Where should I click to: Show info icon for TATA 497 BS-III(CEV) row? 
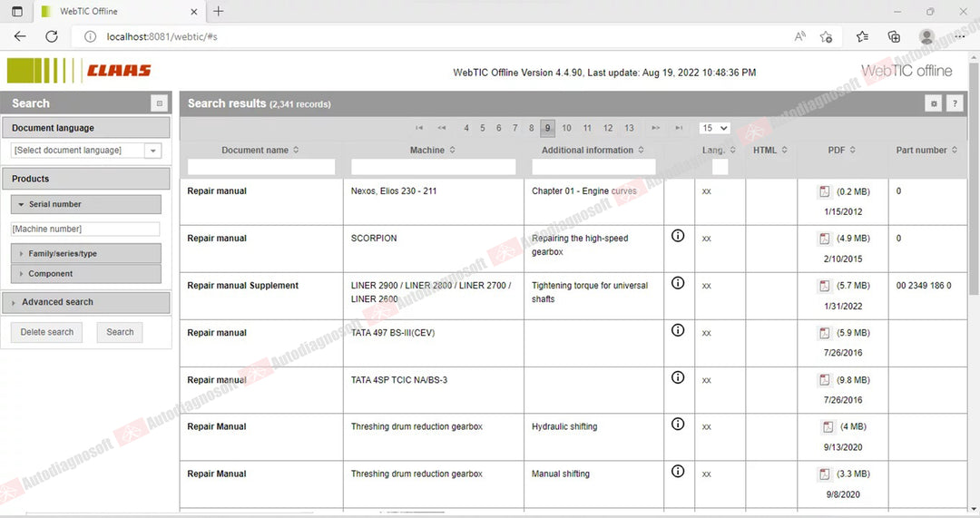[x=678, y=330]
